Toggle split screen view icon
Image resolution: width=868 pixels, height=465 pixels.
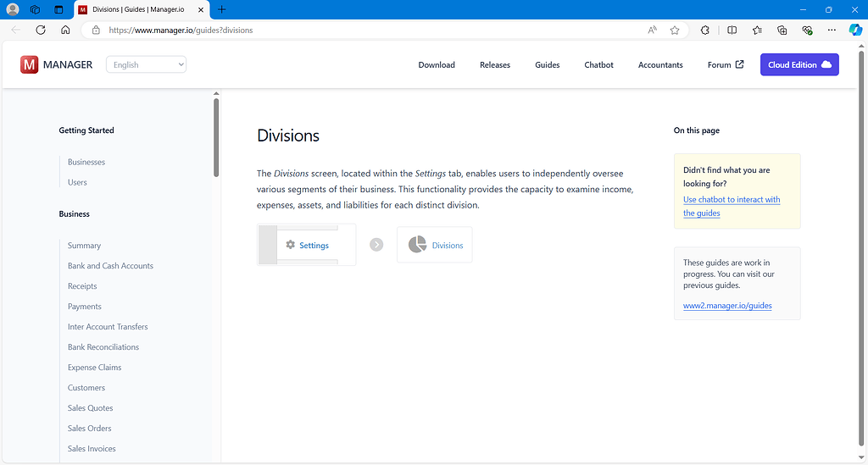(x=732, y=30)
